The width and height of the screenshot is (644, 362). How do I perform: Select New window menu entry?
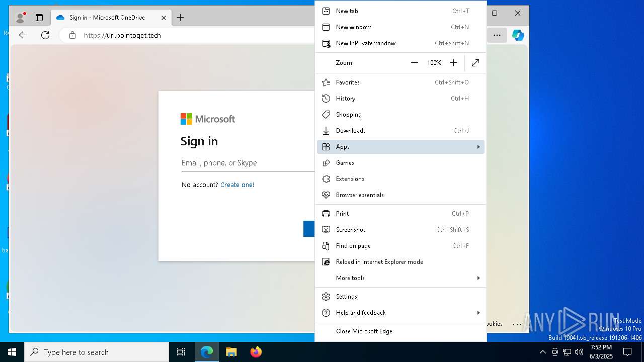(x=400, y=27)
